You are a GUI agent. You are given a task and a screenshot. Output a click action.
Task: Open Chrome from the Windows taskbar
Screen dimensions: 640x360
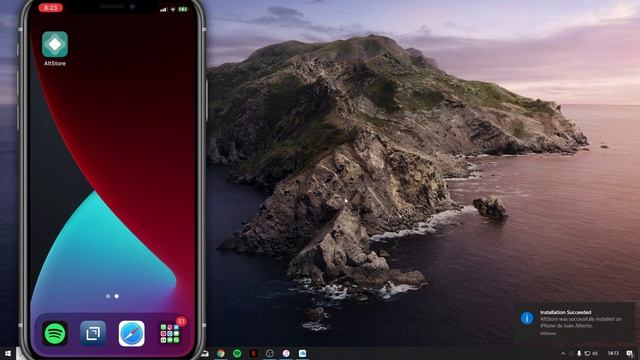tap(221, 353)
